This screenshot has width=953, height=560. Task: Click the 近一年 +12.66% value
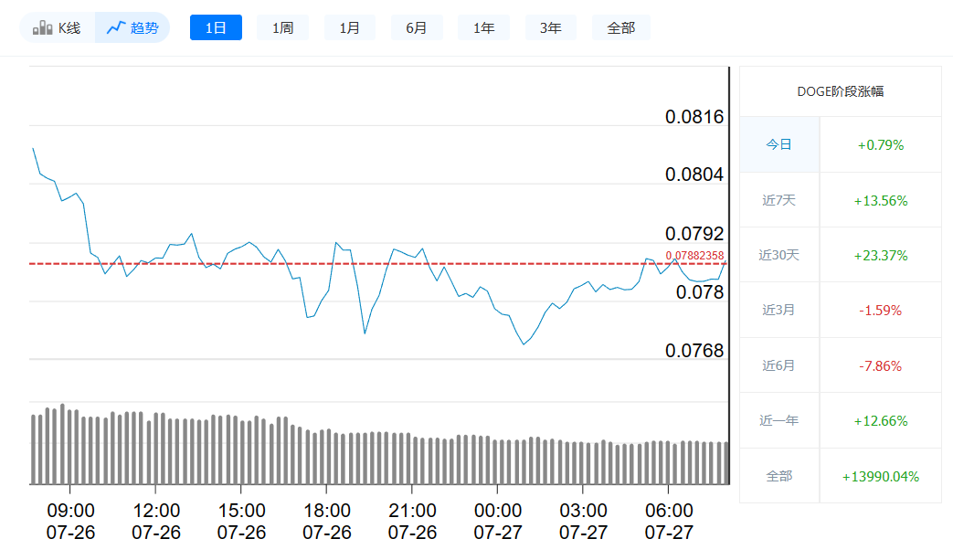[880, 420]
